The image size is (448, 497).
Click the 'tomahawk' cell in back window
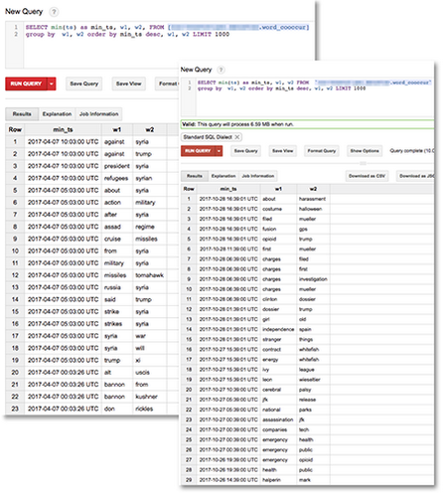tap(149, 275)
